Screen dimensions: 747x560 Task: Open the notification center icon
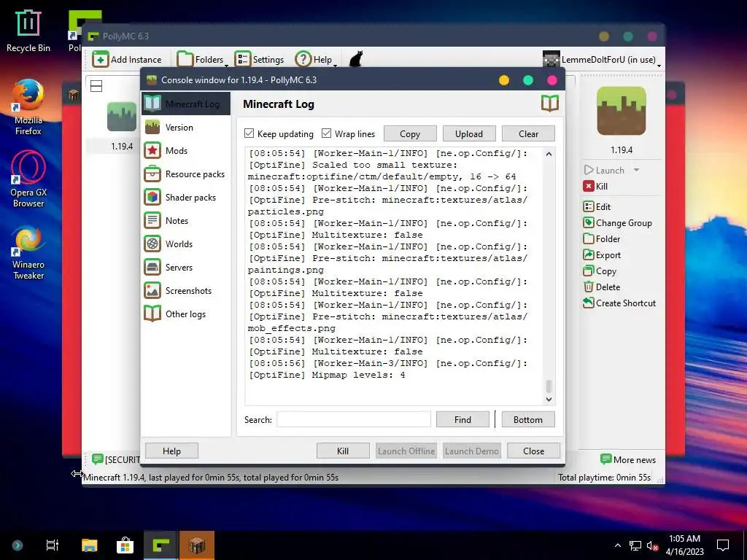(x=723, y=545)
